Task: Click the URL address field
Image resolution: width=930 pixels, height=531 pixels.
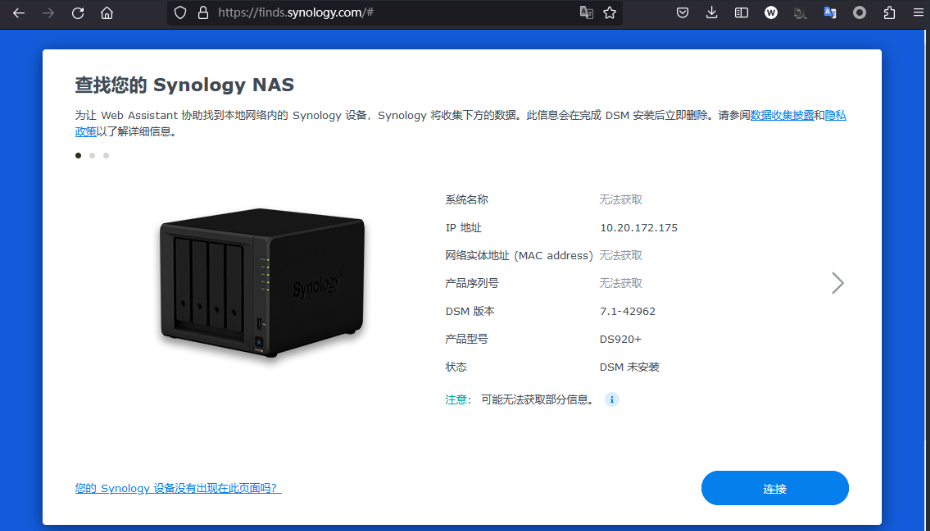Action: tap(390, 13)
